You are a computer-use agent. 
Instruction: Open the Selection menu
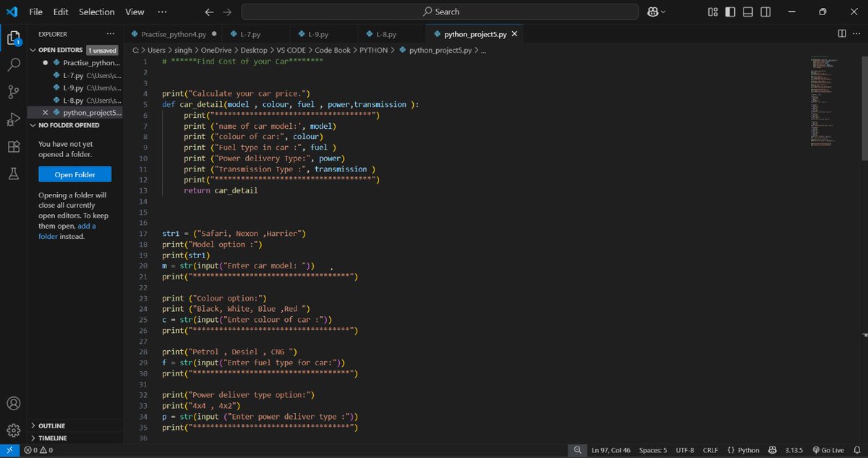coord(96,12)
